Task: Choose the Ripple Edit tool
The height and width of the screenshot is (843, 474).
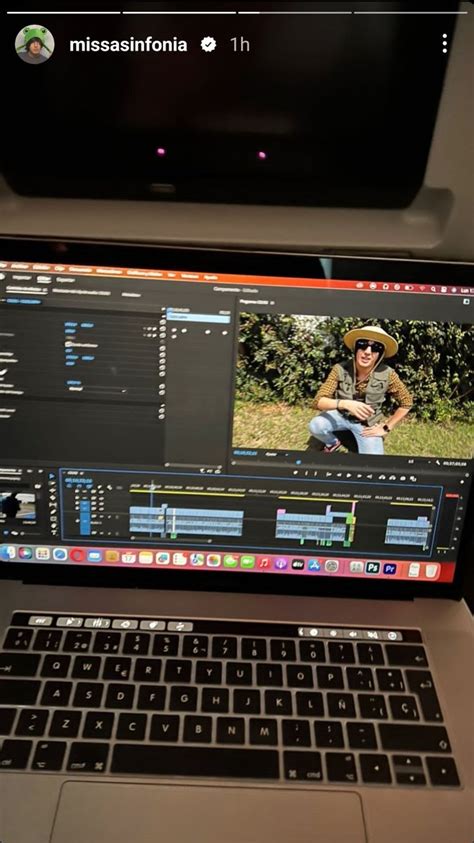Action: pos(52,490)
